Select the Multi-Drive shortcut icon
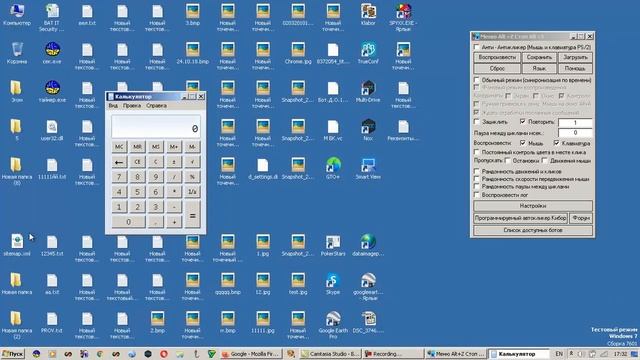 click(368, 92)
